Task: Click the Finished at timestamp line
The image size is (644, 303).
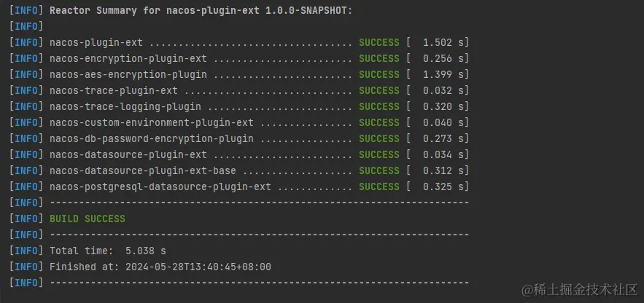Action: 160,267
